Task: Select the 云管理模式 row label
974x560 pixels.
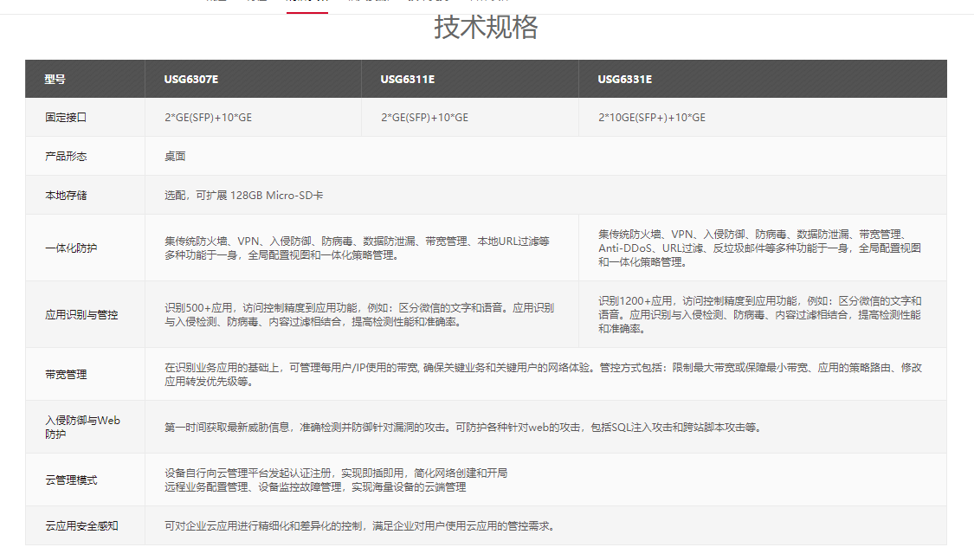Action: [71, 480]
